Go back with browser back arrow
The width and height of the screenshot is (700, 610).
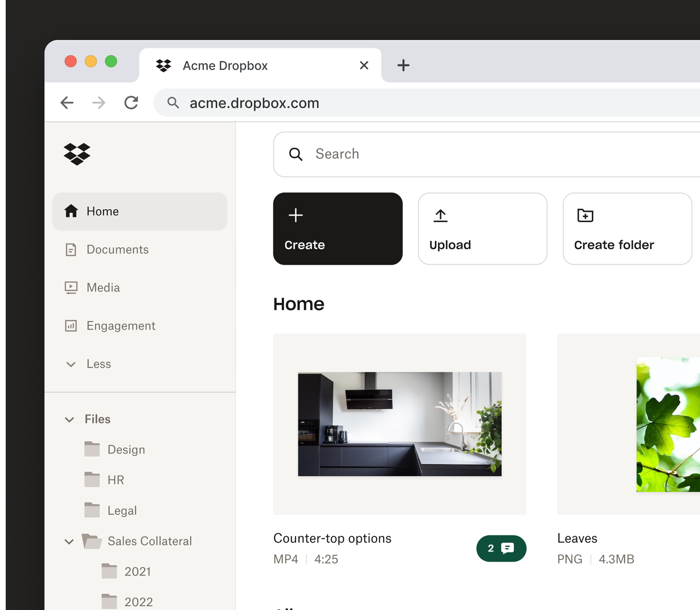point(67,103)
